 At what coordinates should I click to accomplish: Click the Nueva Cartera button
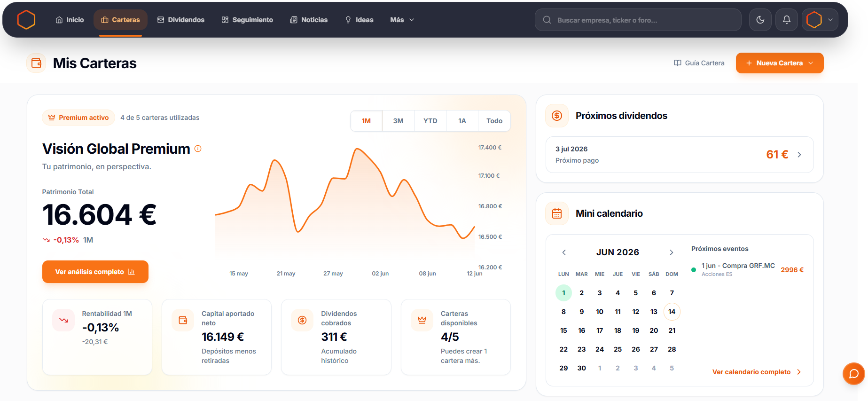[780, 63]
